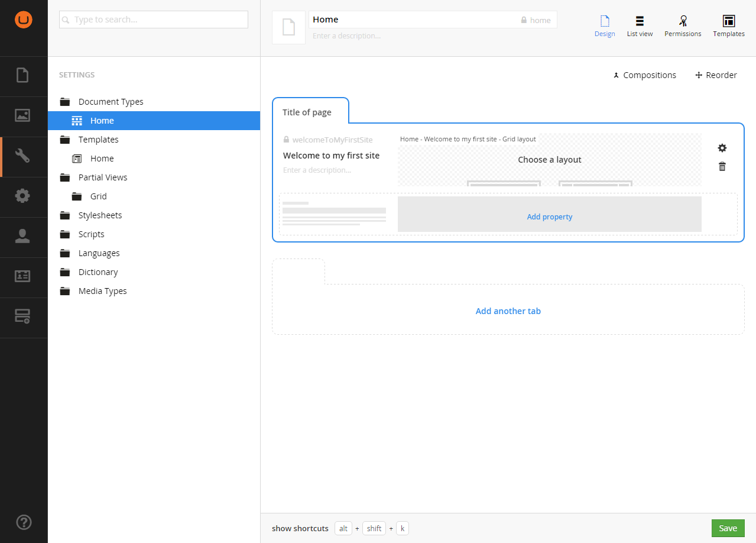This screenshot has height=543, width=756.
Task: Open the Users section icon
Action: (x=22, y=237)
